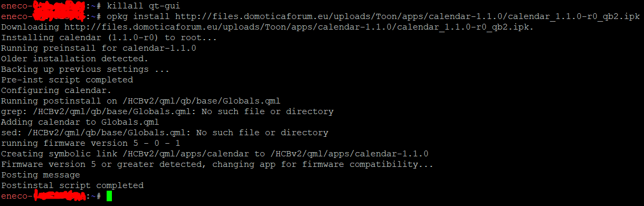Click the green terminal cursor block

109,196
